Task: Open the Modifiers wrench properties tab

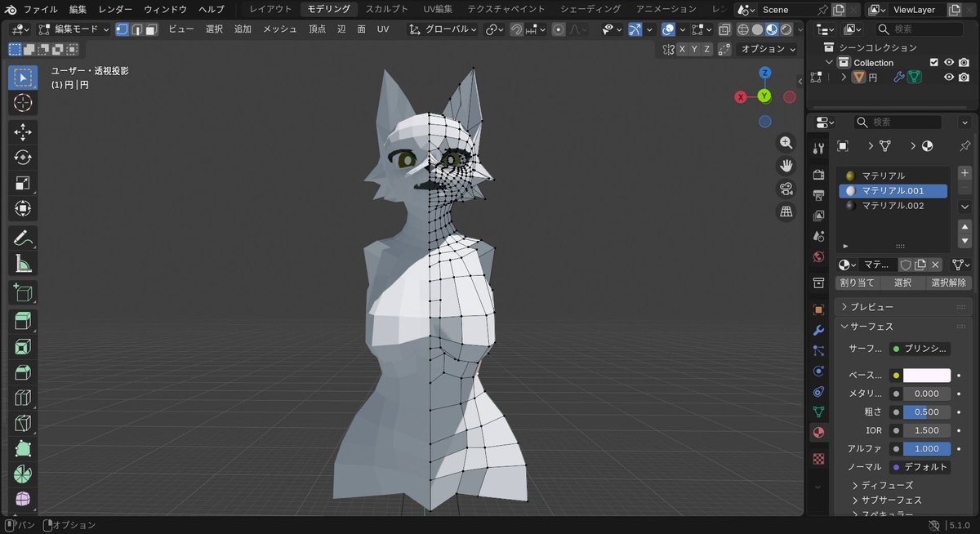Action: pos(818,331)
